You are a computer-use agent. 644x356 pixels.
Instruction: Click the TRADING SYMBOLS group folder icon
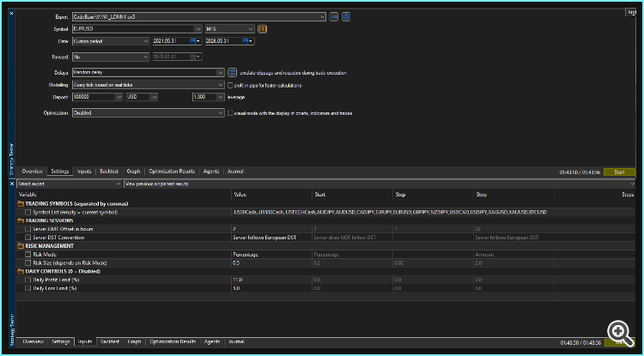[x=21, y=204]
